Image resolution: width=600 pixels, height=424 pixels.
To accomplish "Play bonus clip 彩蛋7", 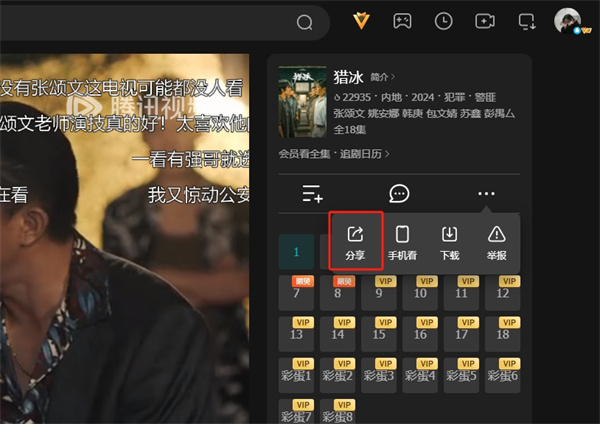I will [296, 411].
